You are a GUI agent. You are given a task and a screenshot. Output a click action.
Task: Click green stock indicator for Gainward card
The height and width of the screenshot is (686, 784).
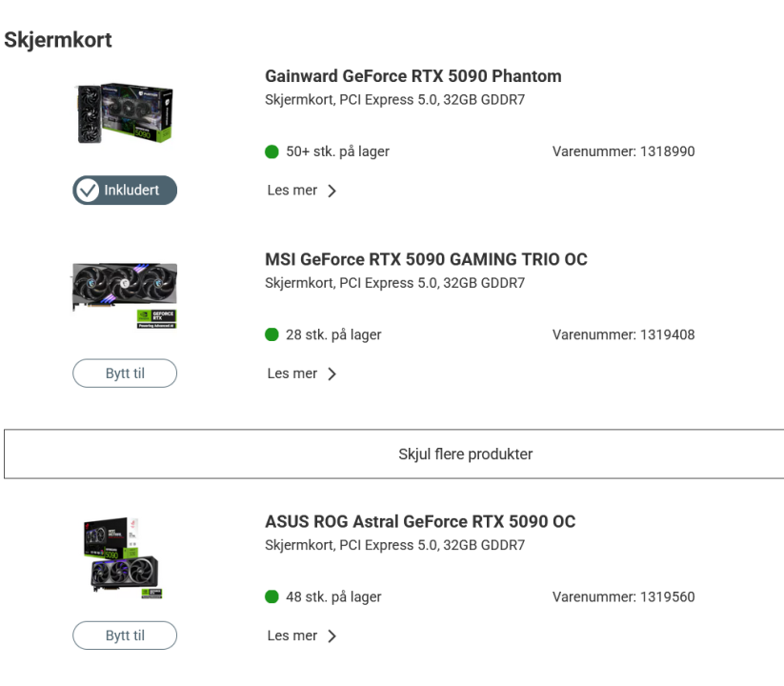coord(272,151)
